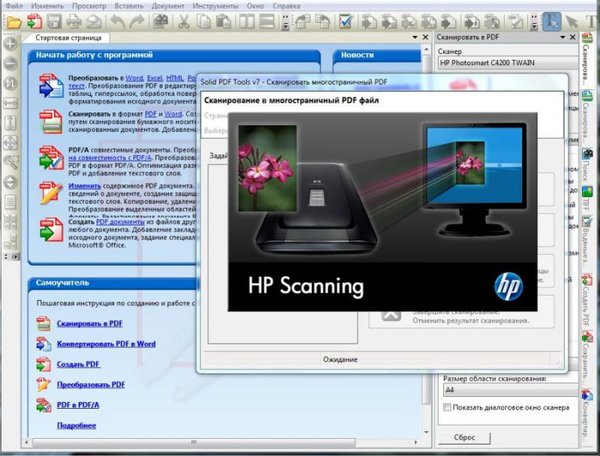Switch to side-by-side split view icon
The height and width of the screenshot is (456, 600).
(246, 22)
